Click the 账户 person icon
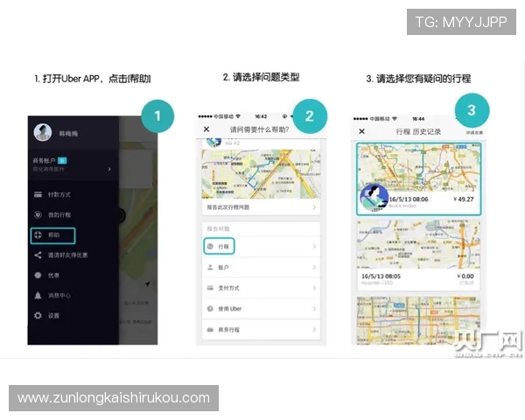525x420 pixels. coord(210,267)
